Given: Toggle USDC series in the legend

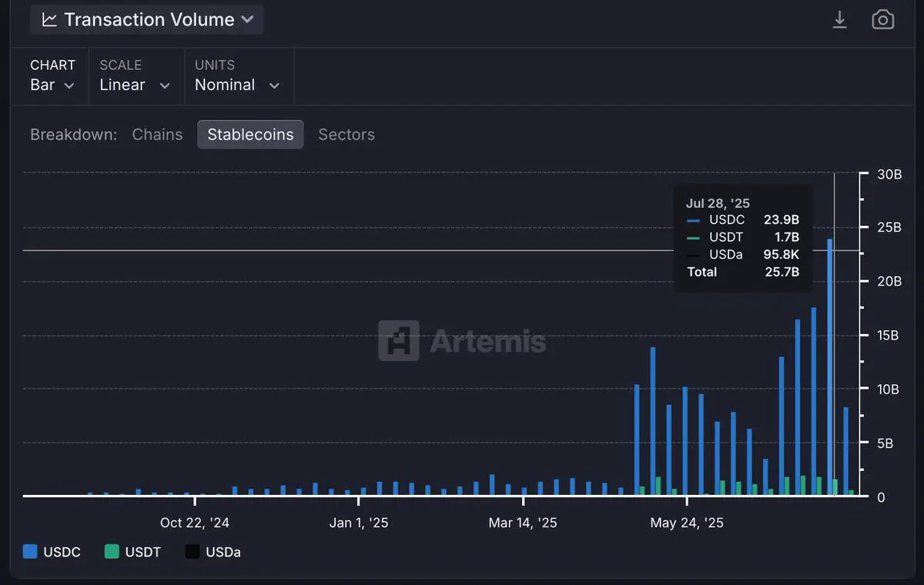Looking at the screenshot, I should [x=52, y=552].
